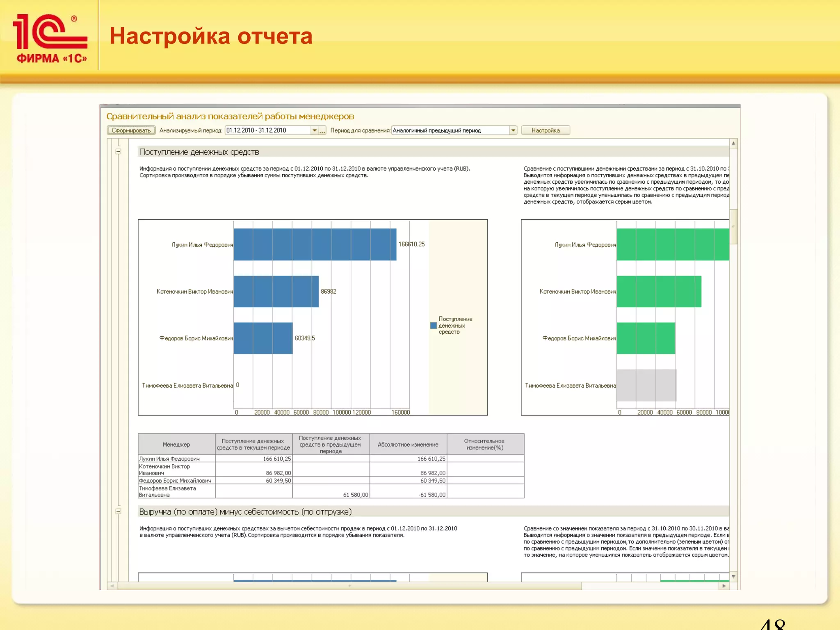This screenshot has height=630, width=840.
Task: Click the vertical scrollbar up arrow
Action: pos(733,144)
